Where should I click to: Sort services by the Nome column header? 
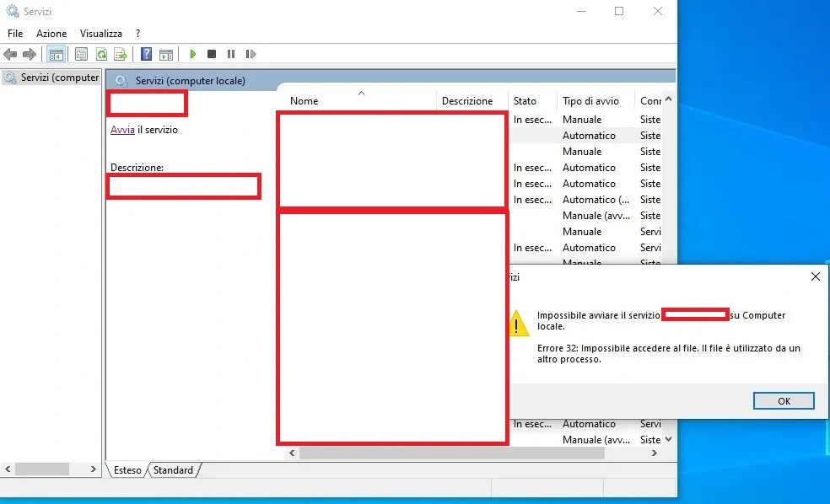[x=305, y=101]
